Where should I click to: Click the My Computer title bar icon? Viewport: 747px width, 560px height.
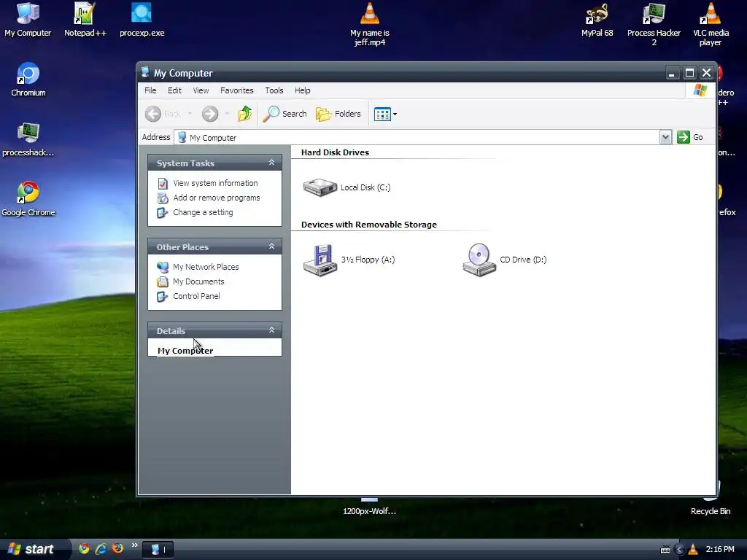pyautogui.click(x=145, y=72)
